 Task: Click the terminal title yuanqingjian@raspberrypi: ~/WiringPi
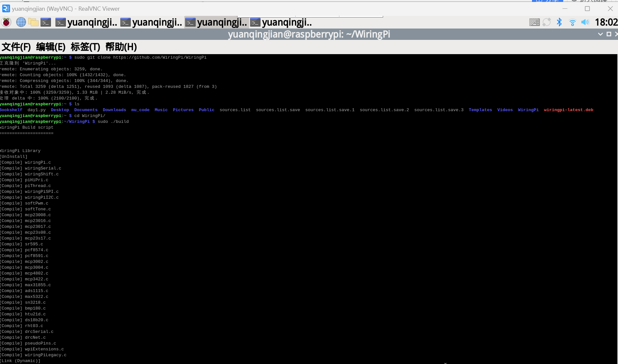(309, 34)
